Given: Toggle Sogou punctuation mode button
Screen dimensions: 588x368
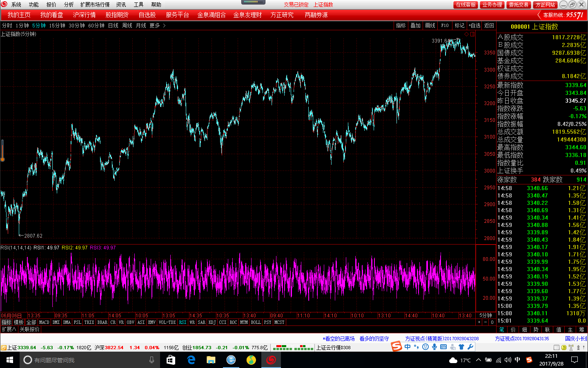Looking at the screenshot, I should tap(416, 347).
